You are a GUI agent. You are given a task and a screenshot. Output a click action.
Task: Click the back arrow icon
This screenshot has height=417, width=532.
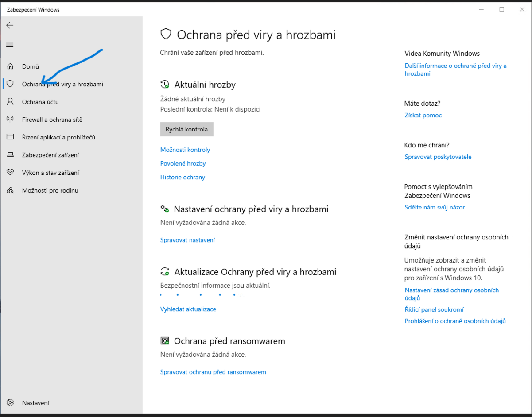tap(10, 26)
